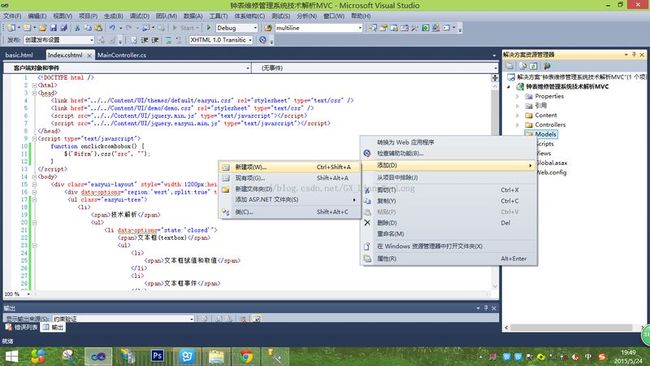Select Global.asax in Solution Explorer
The image size is (650, 366).
pos(552,163)
